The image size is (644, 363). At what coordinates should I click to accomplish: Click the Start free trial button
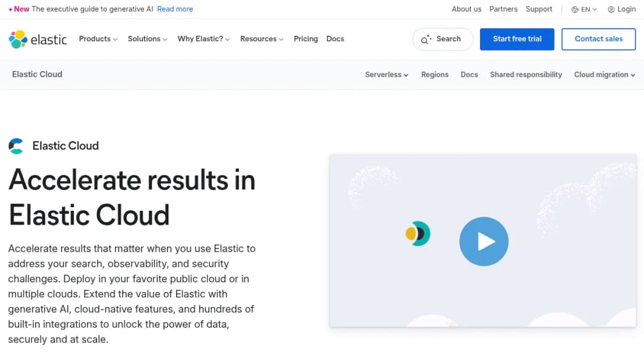517,39
